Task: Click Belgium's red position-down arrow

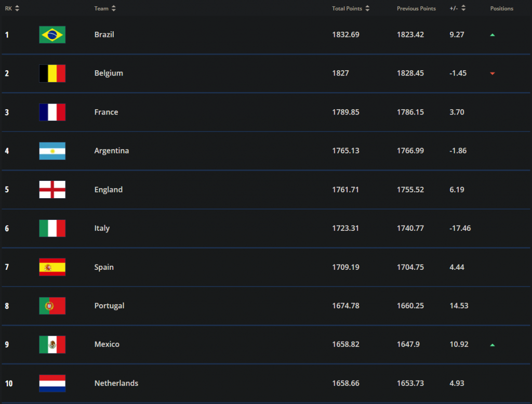Action: point(493,73)
